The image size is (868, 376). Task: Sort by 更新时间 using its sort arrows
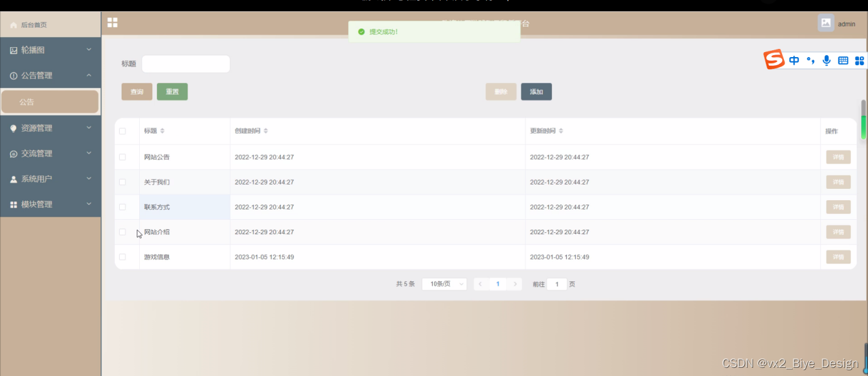[561, 131]
